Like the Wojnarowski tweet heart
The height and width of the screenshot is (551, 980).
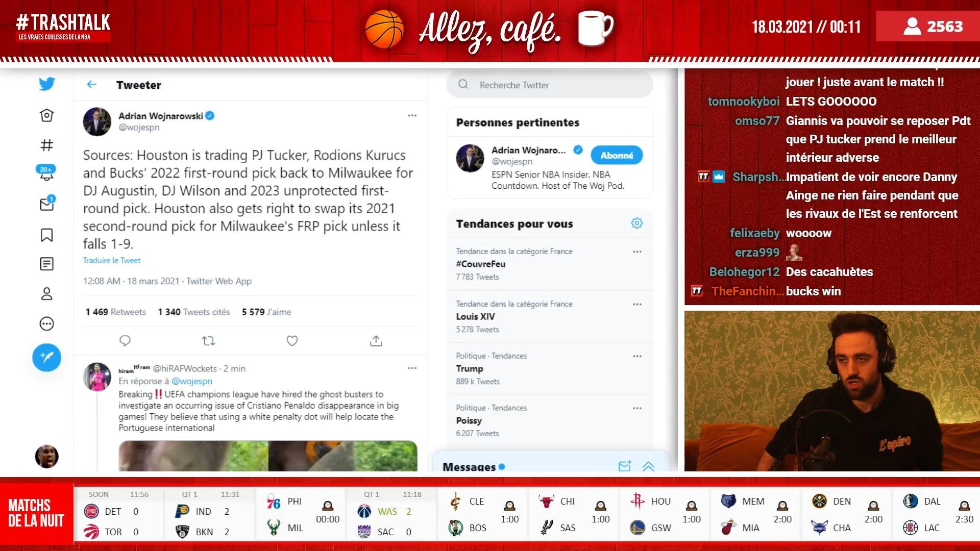(x=292, y=341)
